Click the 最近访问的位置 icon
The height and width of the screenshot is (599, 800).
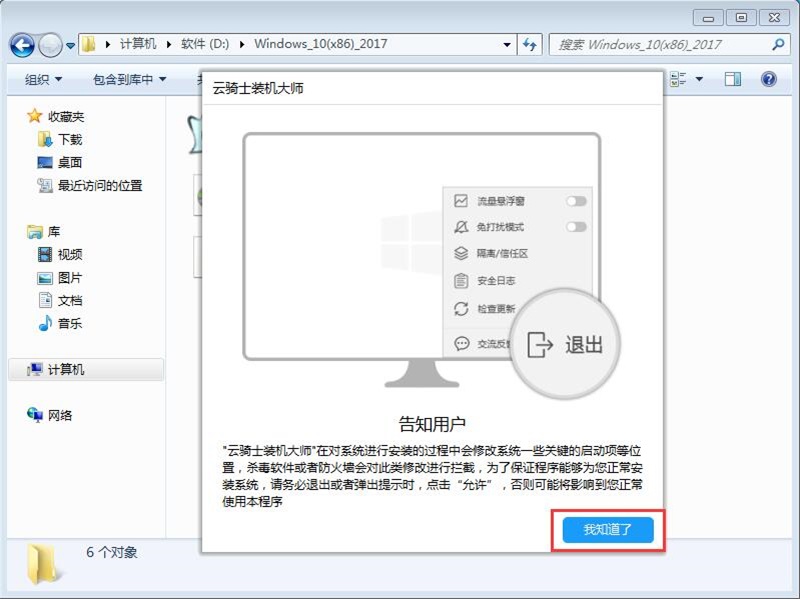click(x=44, y=185)
